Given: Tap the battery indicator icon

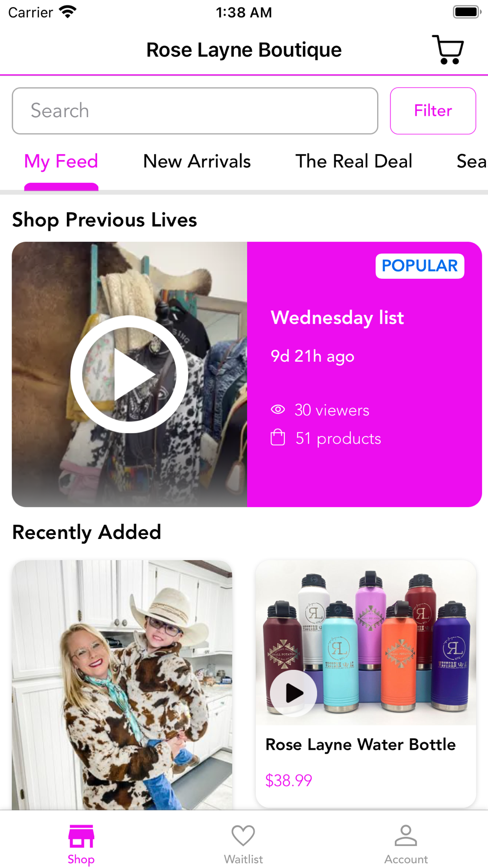Looking at the screenshot, I should pos(467,12).
